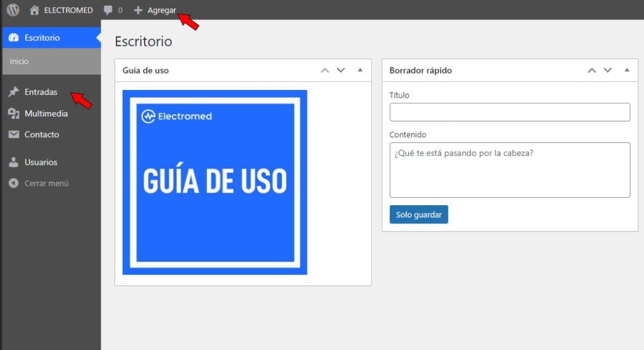Move Borrador rápido panel up
The height and width of the screenshot is (350, 644).
pyautogui.click(x=592, y=71)
